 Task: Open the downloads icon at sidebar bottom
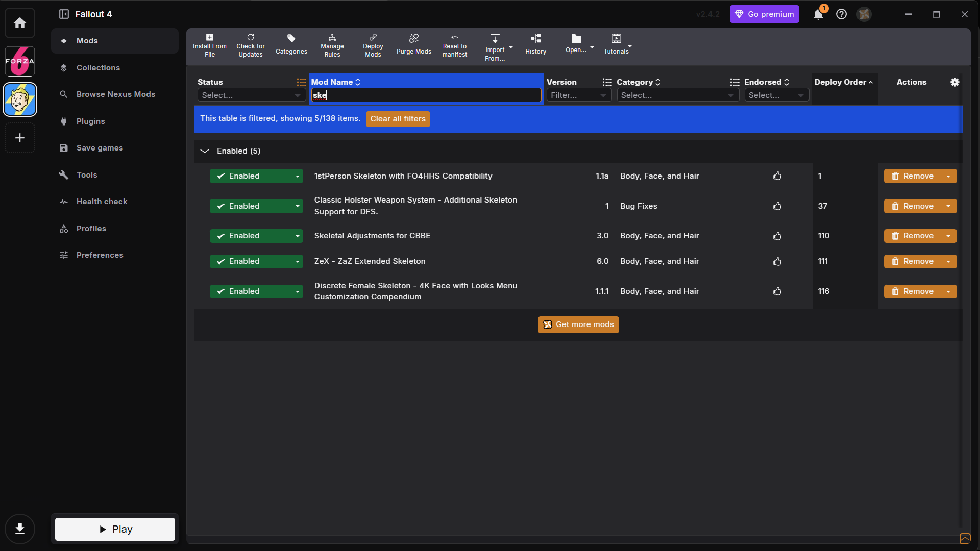point(20,529)
